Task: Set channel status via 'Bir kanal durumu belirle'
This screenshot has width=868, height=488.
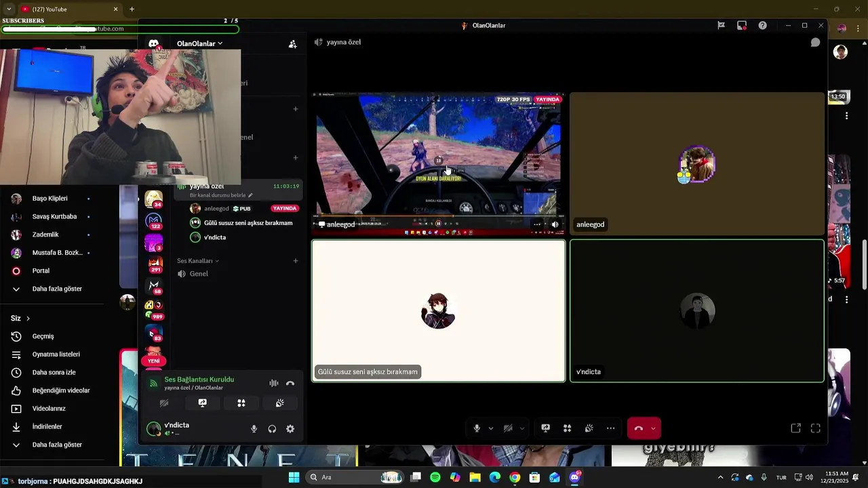Action: click(x=221, y=195)
